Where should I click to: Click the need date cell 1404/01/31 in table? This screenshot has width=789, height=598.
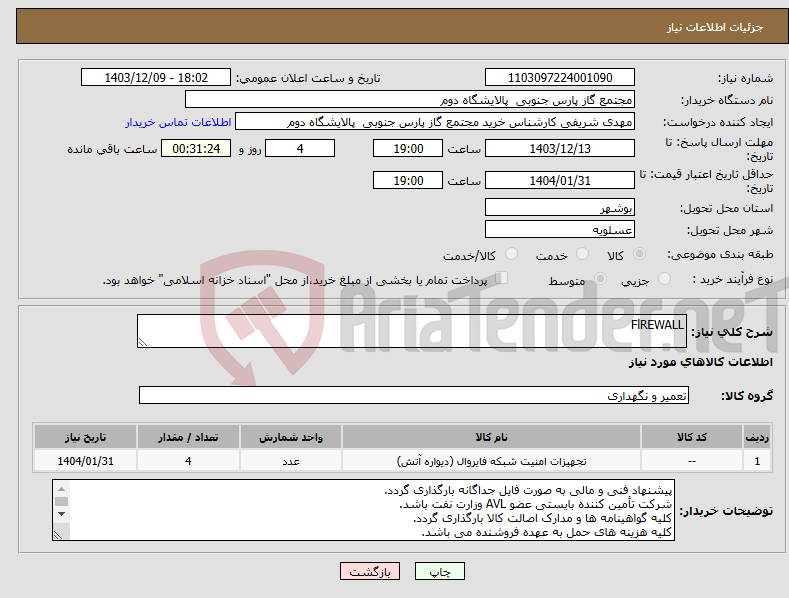85,461
